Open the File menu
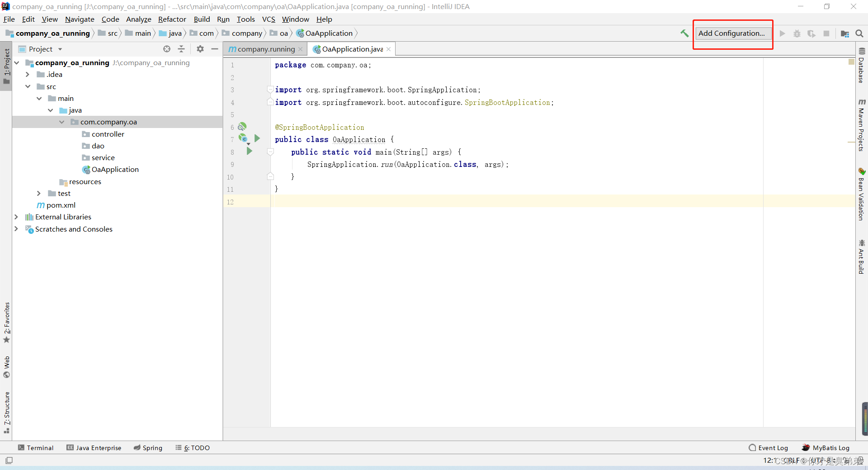Viewport: 868px width, 470px height. pos(9,19)
